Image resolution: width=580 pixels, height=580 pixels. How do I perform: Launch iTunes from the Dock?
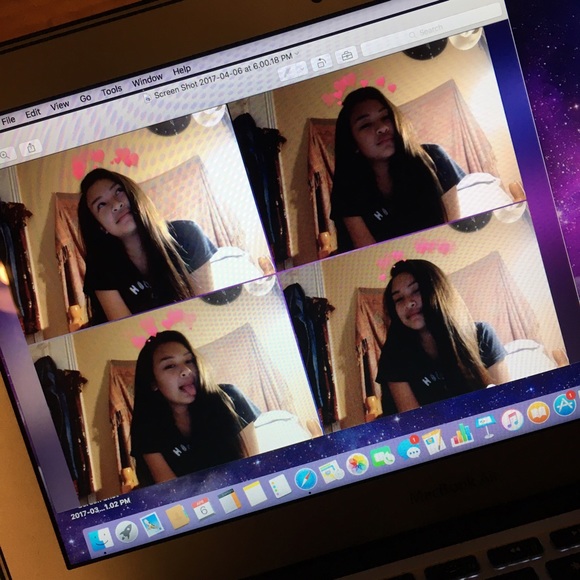tap(512, 420)
